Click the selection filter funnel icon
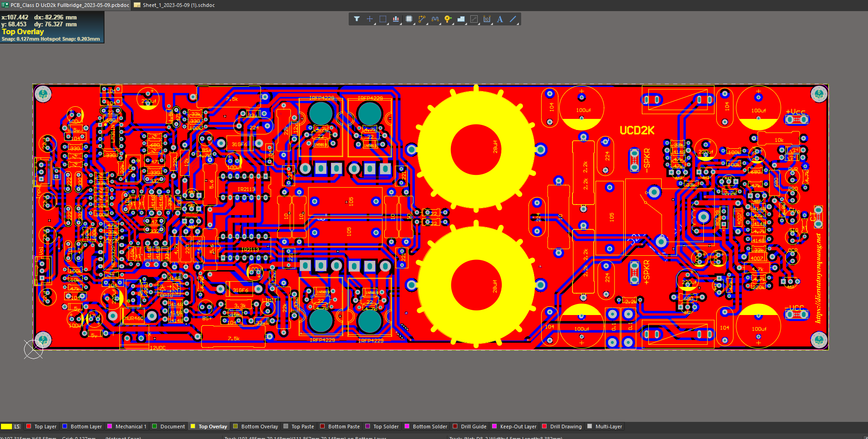Screen dimensions: 868x439 click(x=357, y=19)
